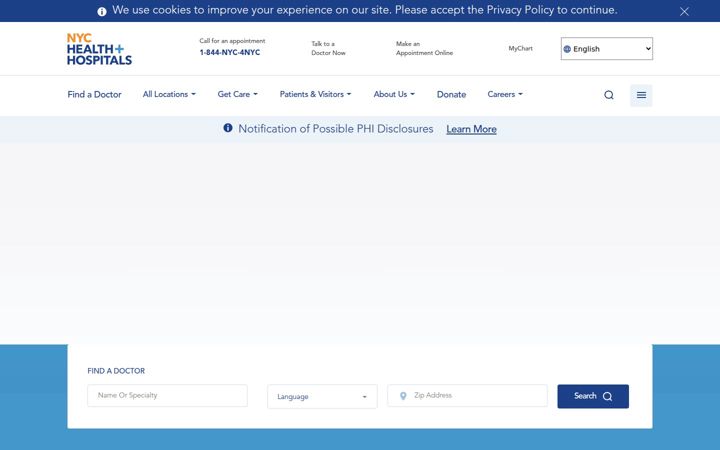Call number 1-844-NYC-4NYC link
The image size is (720, 450).
coord(230,52)
